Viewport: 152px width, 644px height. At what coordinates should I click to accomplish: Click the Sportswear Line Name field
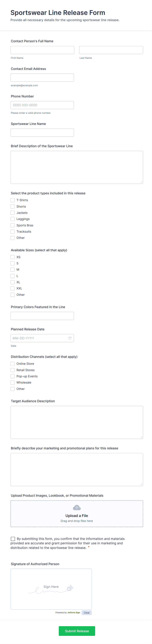coord(42,132)
